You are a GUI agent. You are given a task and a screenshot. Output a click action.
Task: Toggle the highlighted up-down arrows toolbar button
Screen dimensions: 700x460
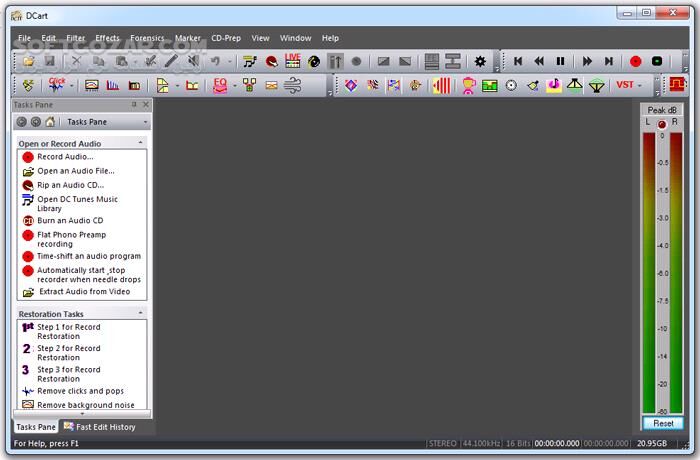tap(336, 61)
